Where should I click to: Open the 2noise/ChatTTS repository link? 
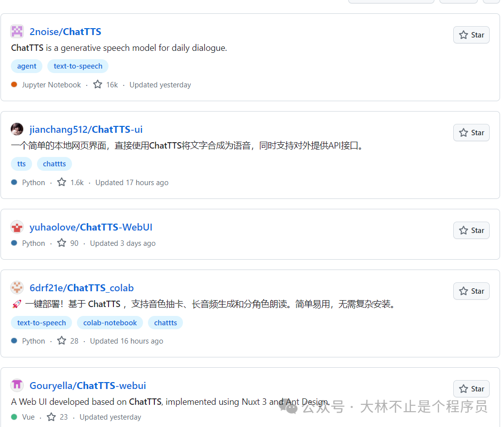point(65,32)
